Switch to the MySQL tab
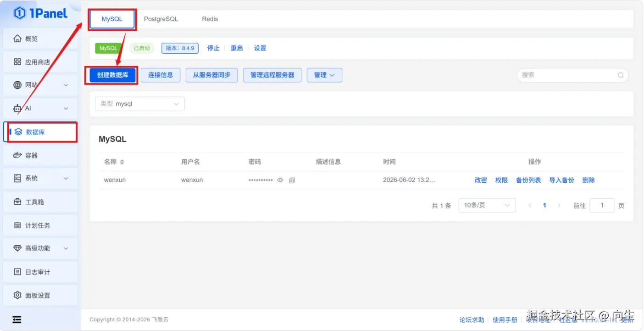 112,19
